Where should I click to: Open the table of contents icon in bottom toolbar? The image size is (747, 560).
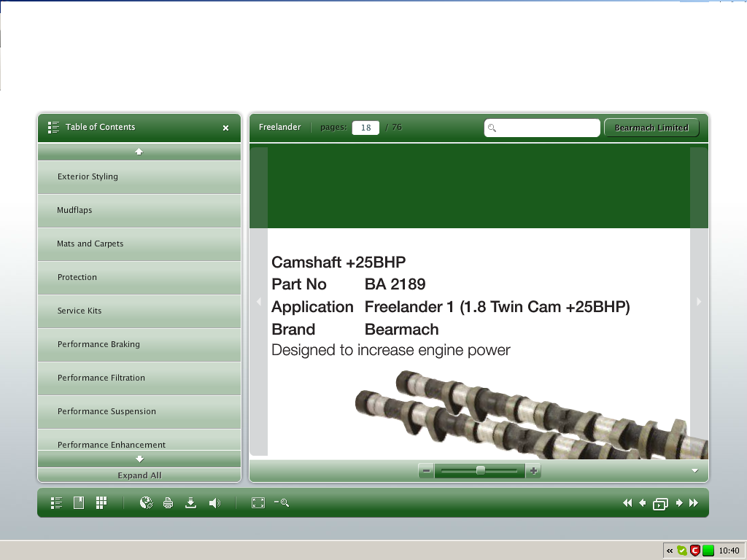click(56, 503)
